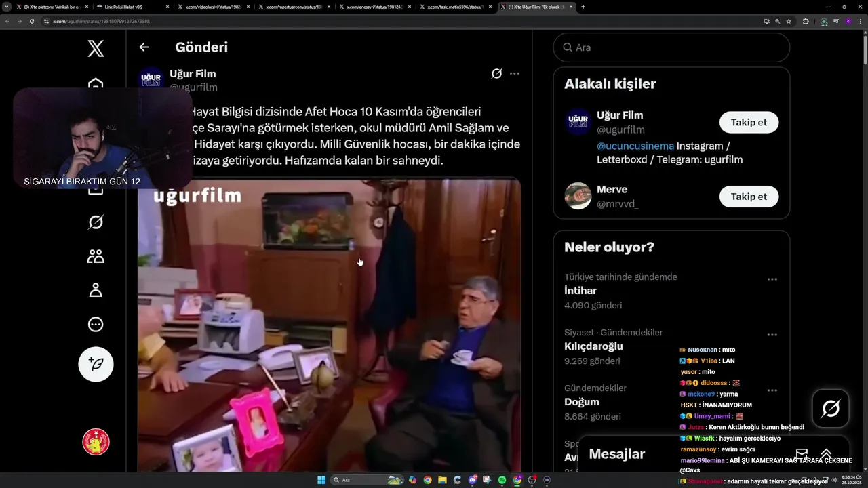Screen dimensions: 868x488
Task: Open the post's three-dot more menu
Action: [x=515, y=73]
